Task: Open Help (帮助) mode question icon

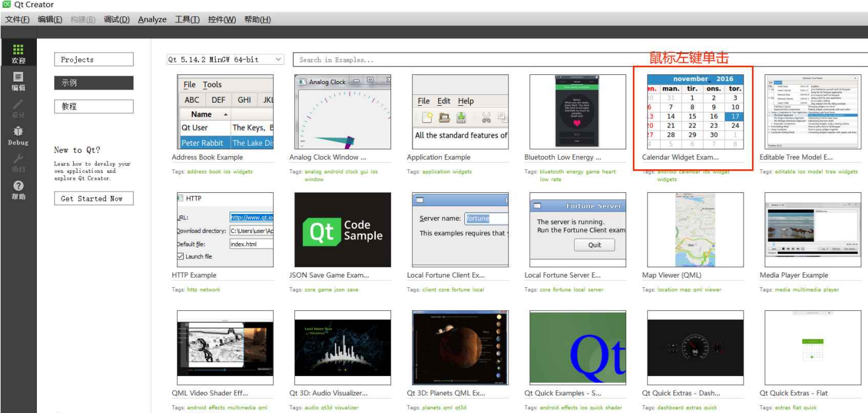Action: pyautogui.click(x=18, y=190)
